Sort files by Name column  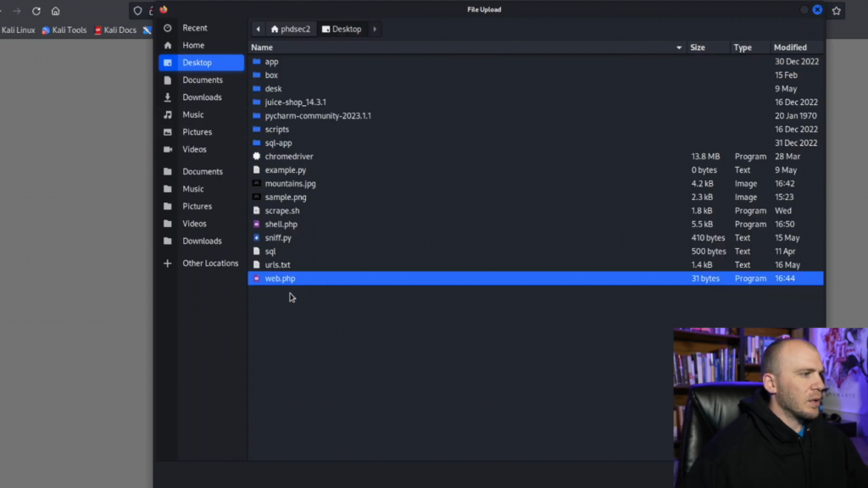[x=467, y=47]
